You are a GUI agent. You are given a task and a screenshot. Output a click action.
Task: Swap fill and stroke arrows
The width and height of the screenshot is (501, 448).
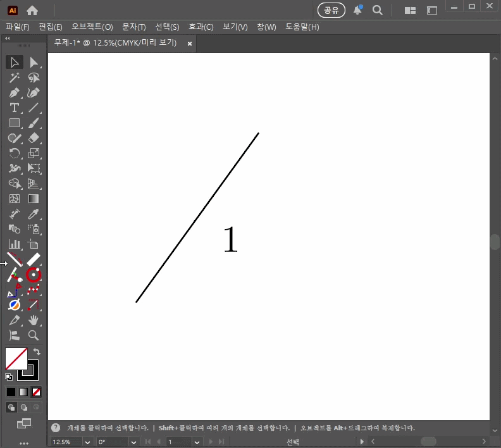pos(37,351)
